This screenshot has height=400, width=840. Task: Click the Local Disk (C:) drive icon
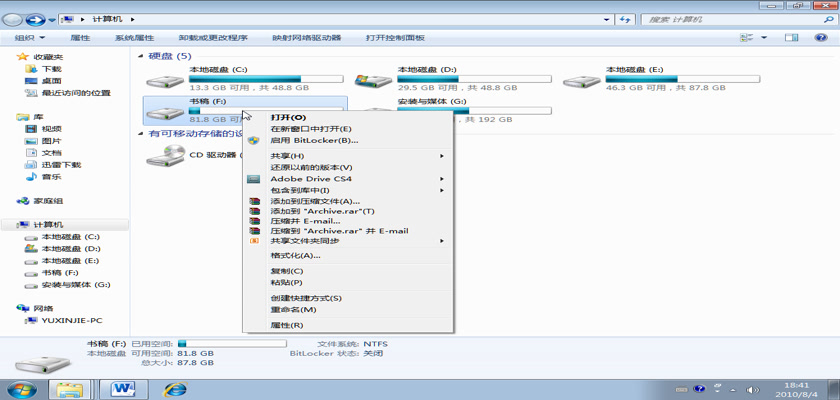point(166,80)
